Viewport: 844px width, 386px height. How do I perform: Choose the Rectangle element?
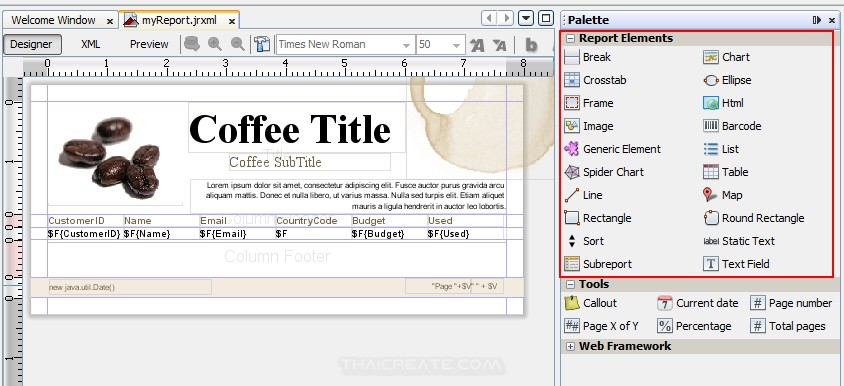tap(597, 218)
